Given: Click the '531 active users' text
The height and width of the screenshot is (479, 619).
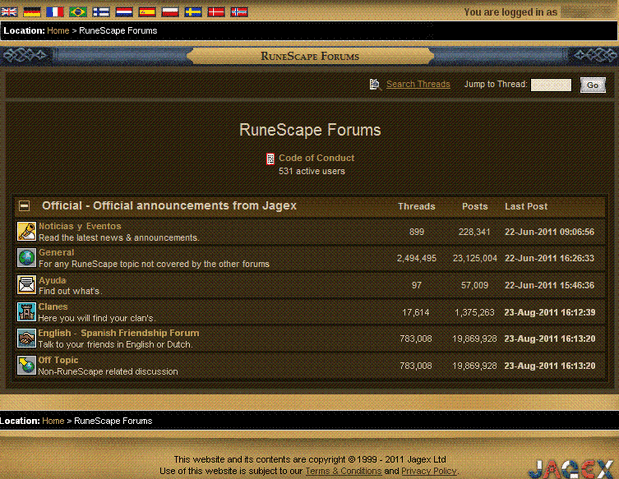Looking at the screenshot, I should point(312,171).
